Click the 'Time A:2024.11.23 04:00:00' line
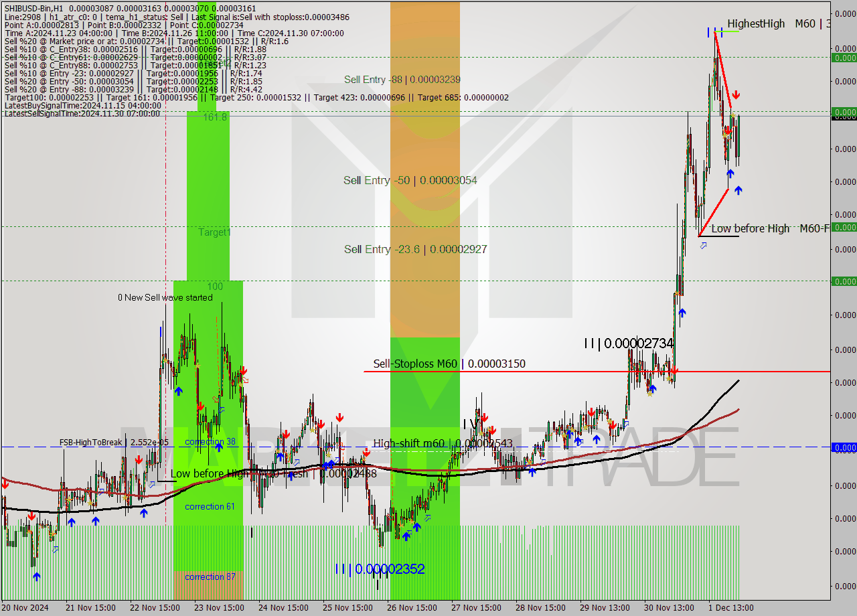Screen dimensions: 857x616 tap(174, 33)
